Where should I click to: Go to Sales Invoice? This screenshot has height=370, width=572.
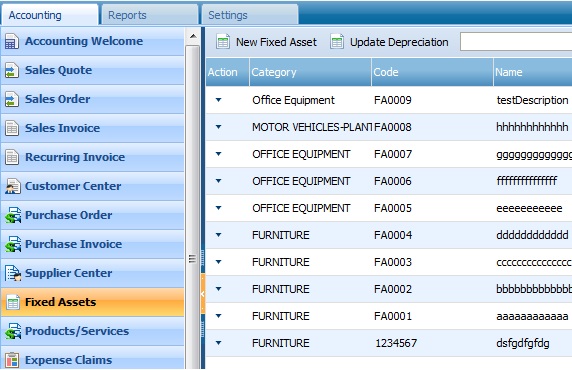(93, 128)
